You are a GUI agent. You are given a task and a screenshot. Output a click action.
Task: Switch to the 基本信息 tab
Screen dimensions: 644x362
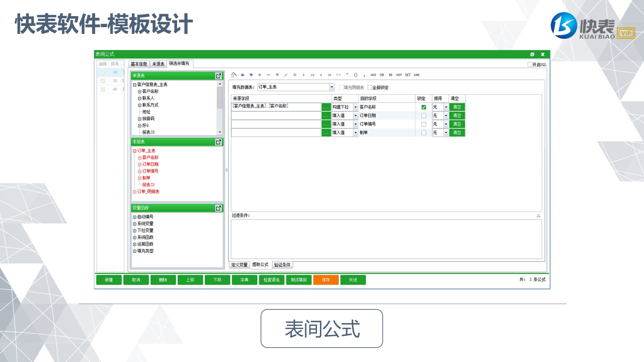(139, 64)
